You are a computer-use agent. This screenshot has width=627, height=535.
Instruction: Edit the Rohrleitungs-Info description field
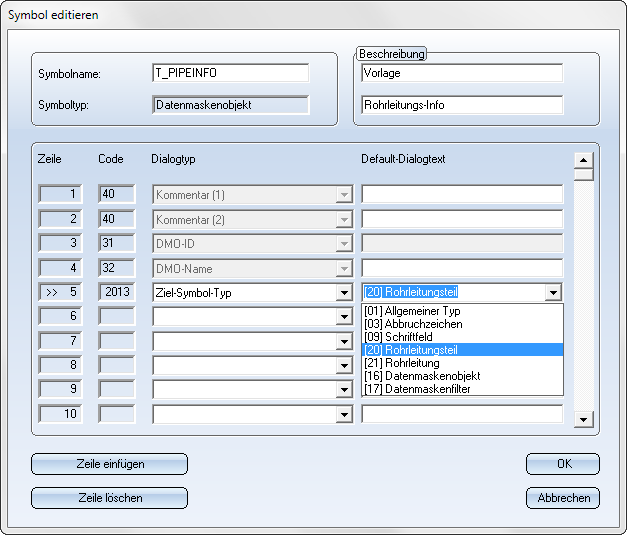pyautogui.click(x=461, y=105)
